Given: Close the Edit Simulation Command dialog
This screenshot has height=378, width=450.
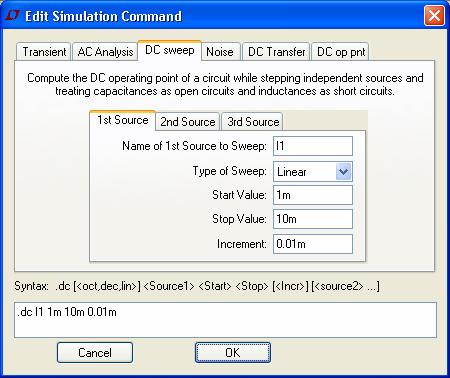Looking at the screenshot, I should coord(434,15).
